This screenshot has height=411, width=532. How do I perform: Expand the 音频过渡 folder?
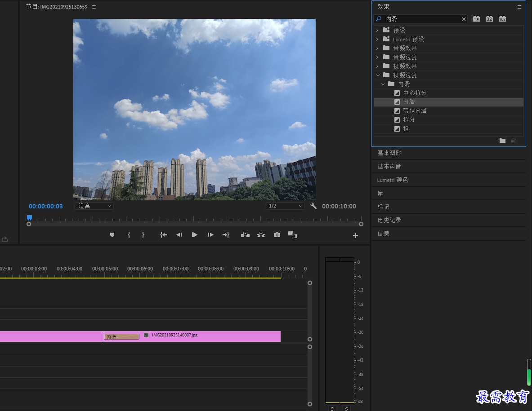tap(377, 57)
